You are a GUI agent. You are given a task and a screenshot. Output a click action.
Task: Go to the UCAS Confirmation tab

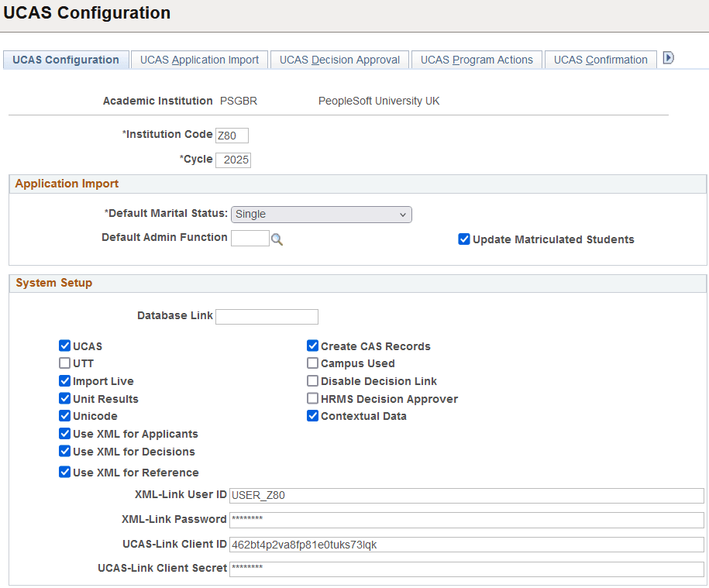600,59
